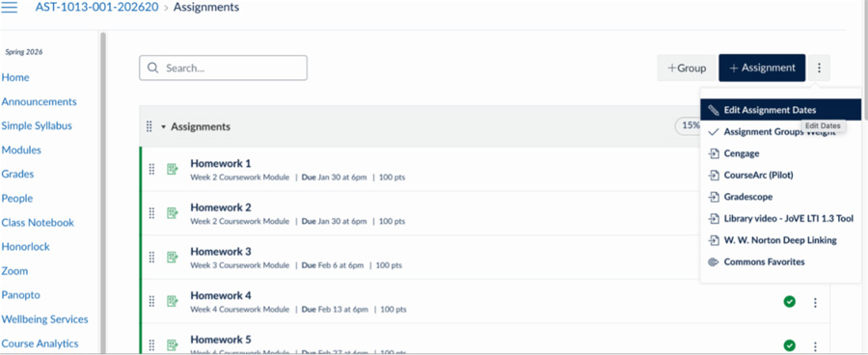
Task: Open Cengage external tool
Action: (x=780, y=153)
